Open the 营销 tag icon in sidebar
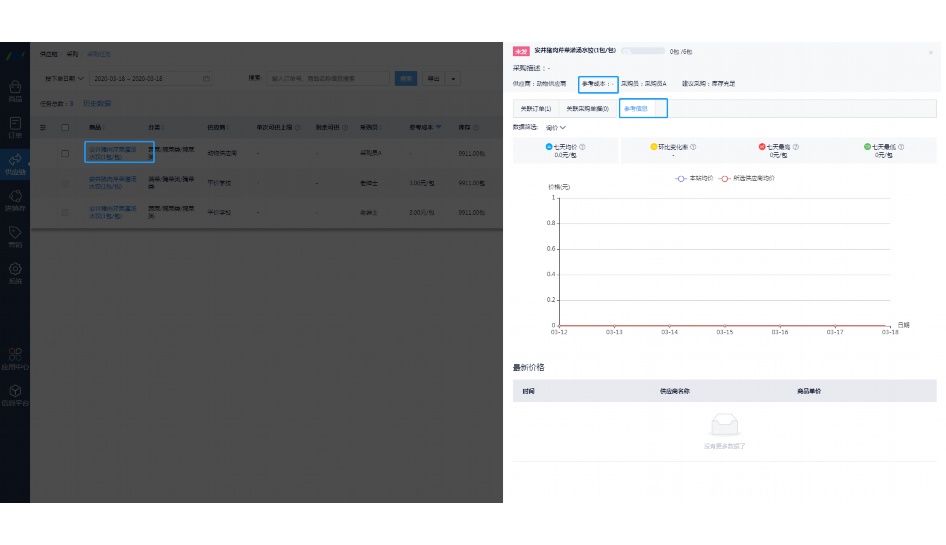 click(15, 236)
